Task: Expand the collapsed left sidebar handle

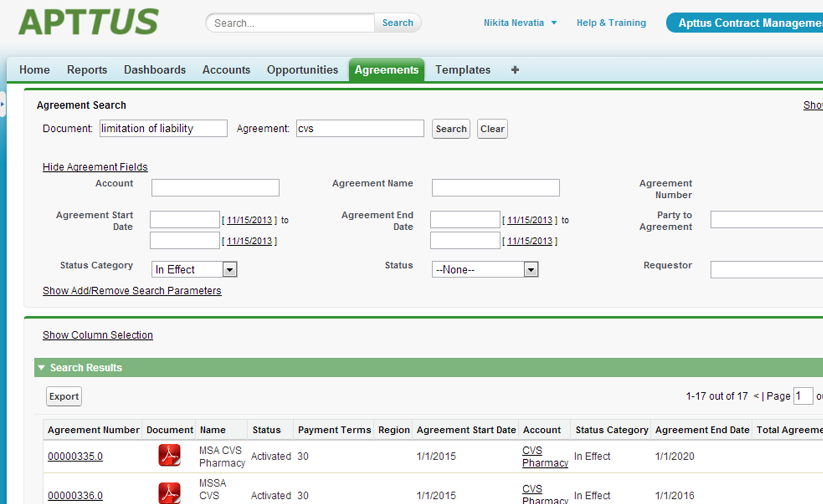Action: (x=2, y=104)
